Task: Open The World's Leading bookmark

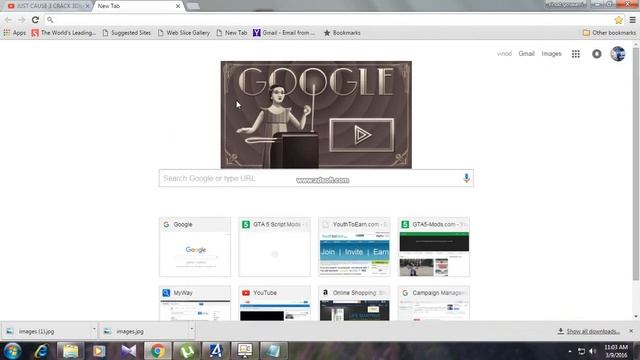Action: click(x=63, y=33)
